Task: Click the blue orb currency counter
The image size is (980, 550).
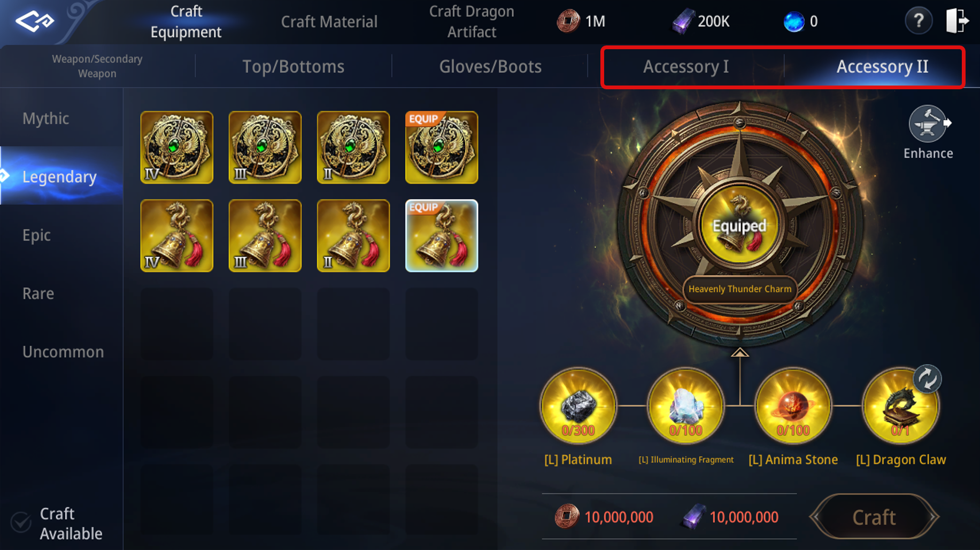Action: tap(800, 21)
